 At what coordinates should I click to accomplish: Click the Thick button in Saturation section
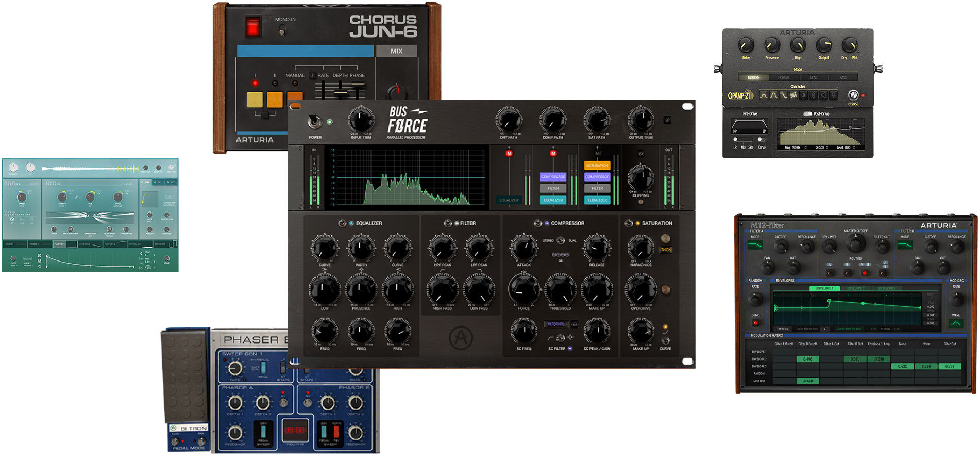(x=666, y=250)
